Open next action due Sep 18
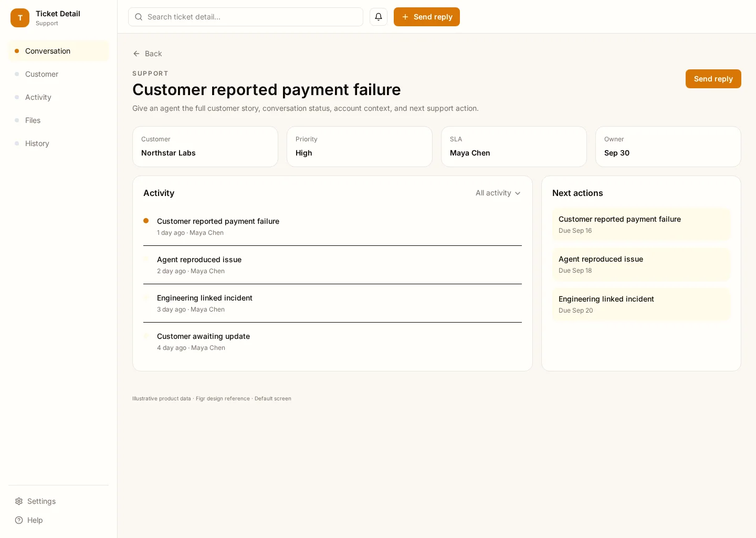This screenshot has width=756, height=538. coord(641,264)
